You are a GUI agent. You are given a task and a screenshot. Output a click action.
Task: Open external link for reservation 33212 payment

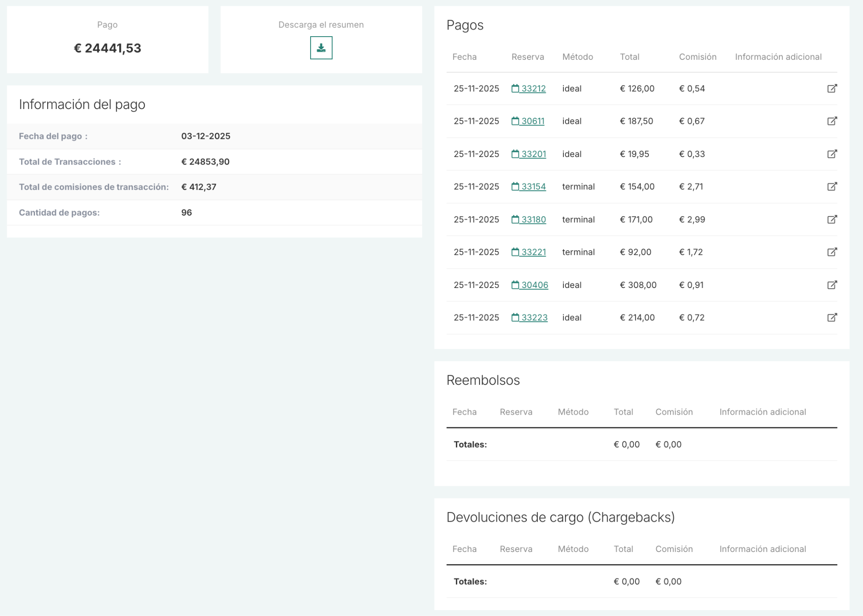tap(832, 88)
